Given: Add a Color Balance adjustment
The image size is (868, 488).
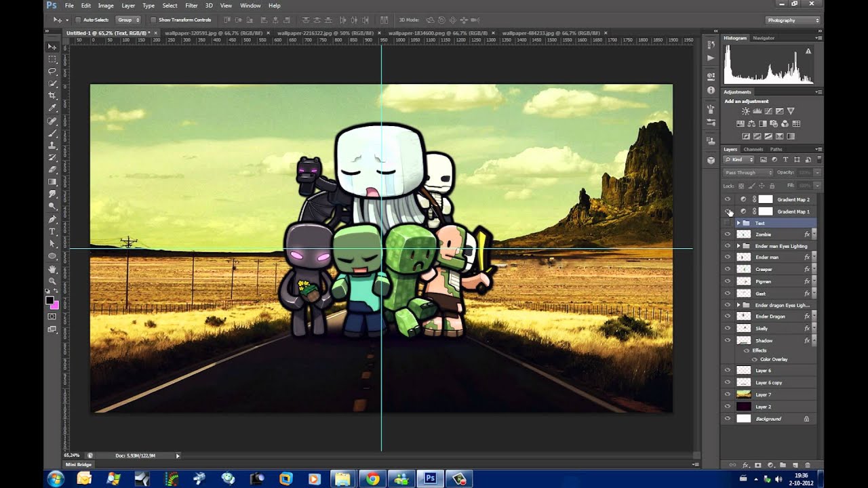Looking at the screenshot, I should coord(752,124).
